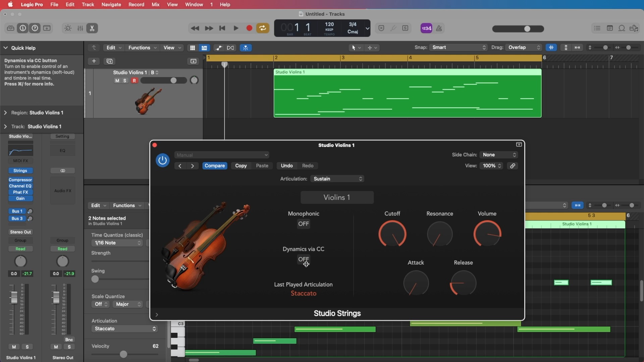Open the Window menu
Viewport: 644px width, 362px height.
coord(194,4)
